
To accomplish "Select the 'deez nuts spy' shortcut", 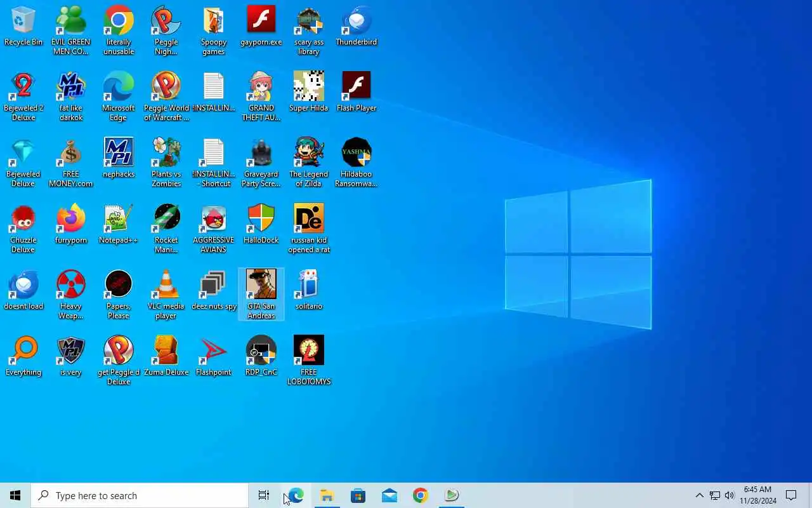I will point(214,291).
